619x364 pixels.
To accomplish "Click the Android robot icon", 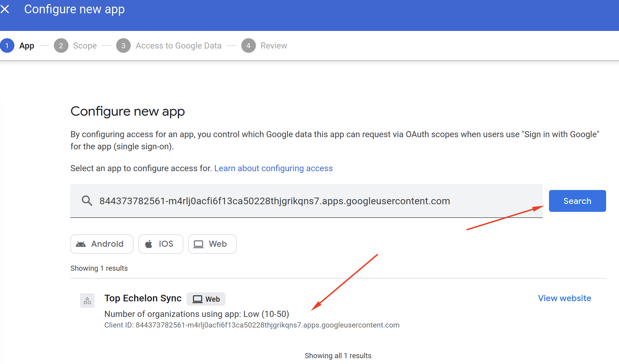I will pos(81,244).
